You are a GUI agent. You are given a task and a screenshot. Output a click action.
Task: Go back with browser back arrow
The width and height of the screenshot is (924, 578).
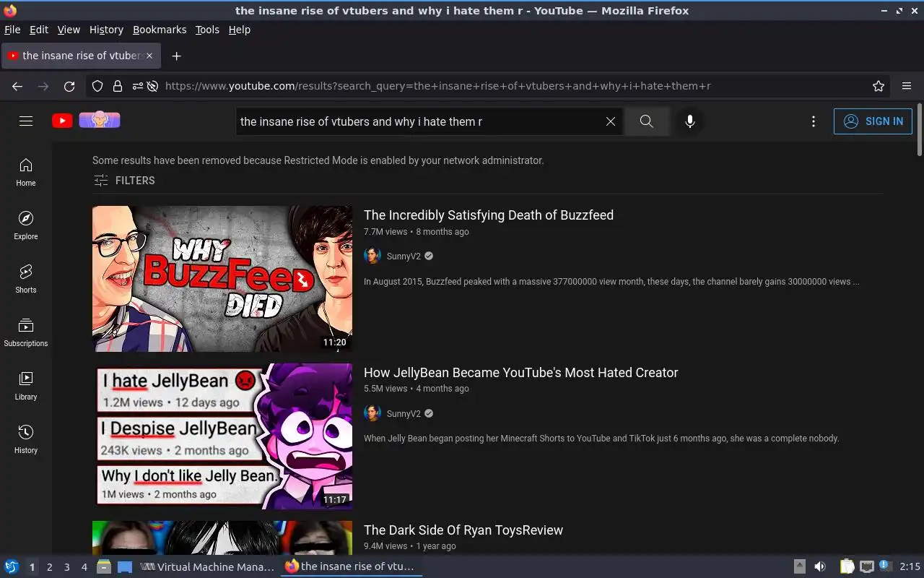(x=17, y=86)
